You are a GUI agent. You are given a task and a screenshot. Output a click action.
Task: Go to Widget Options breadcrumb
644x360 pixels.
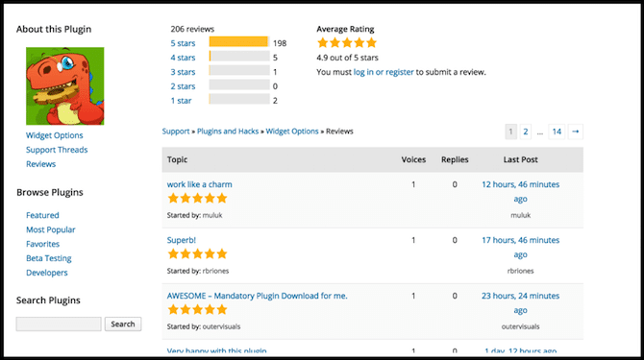pos(292,132)
